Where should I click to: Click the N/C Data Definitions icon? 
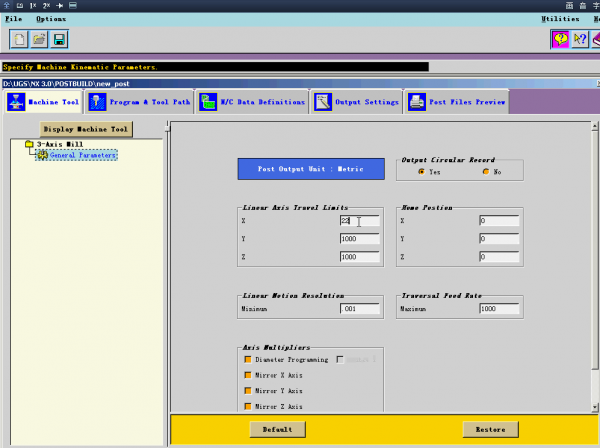tap(208, 102)
